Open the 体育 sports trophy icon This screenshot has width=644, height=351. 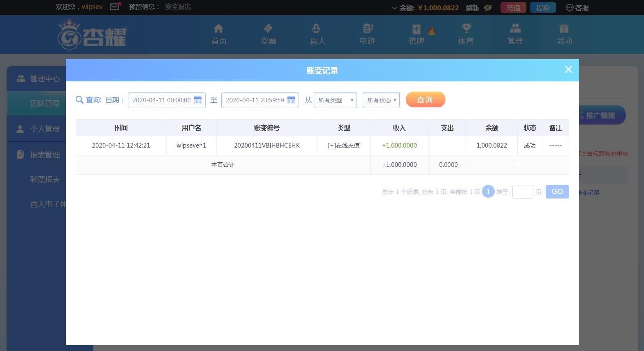click(x=466, y=29)
